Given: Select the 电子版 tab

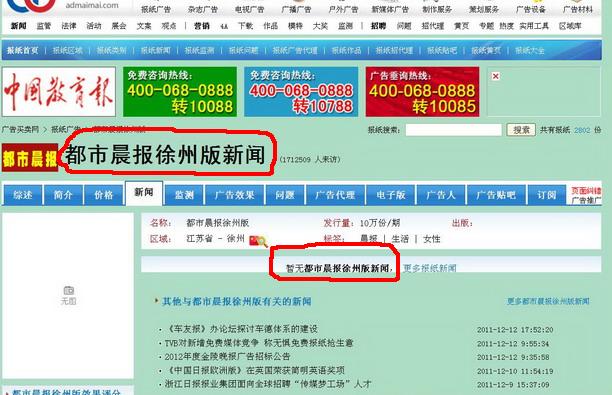Looking at the screenshot, I should coord(391,195).
